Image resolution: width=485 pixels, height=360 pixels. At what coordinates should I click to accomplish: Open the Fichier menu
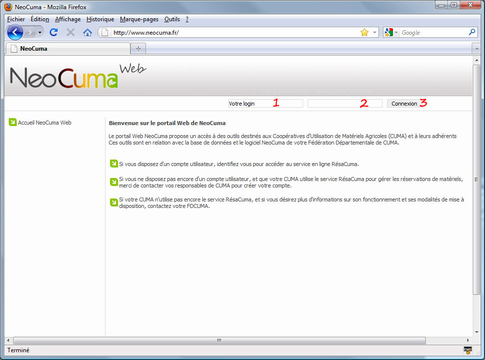click(16, 19)
